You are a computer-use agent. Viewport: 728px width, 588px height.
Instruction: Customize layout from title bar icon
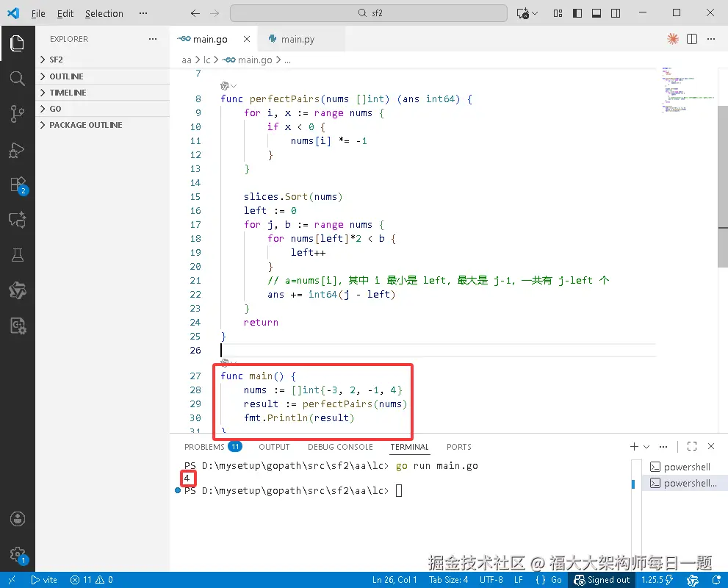[x=558, y=13]
